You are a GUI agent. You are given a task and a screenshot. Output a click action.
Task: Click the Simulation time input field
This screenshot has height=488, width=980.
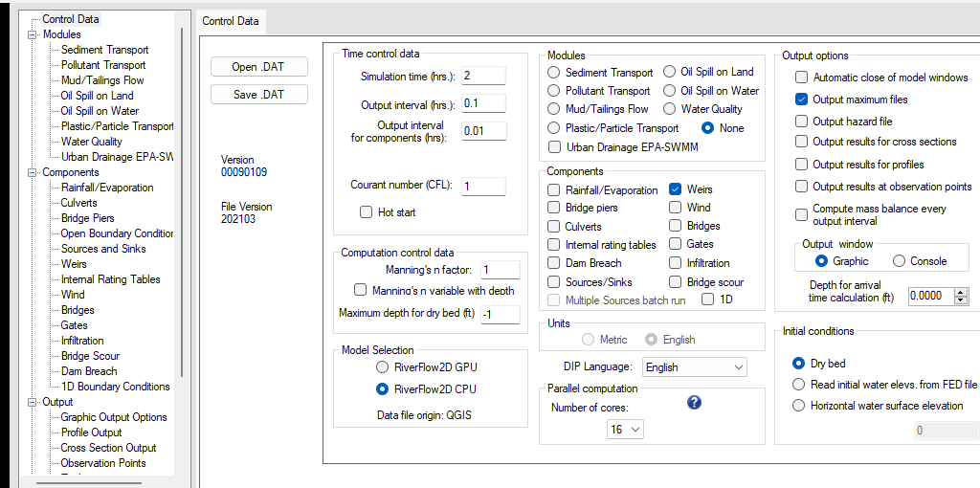tap(483, 76)
